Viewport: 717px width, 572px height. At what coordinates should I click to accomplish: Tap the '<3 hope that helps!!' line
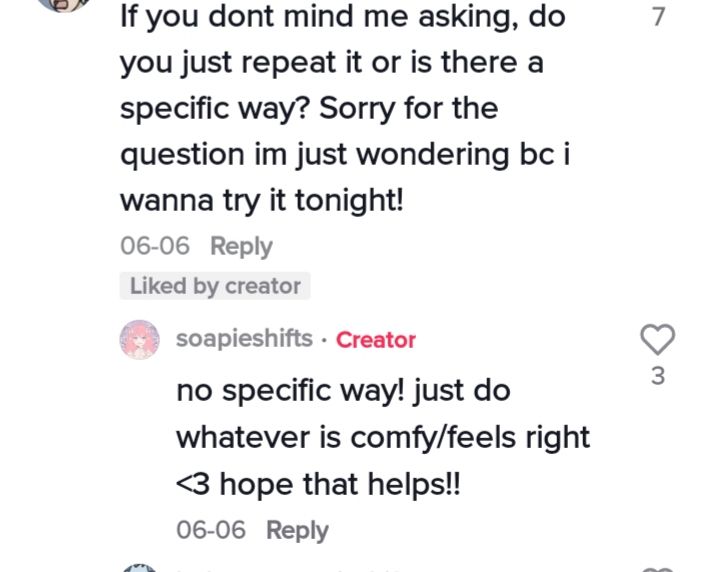[x=318, y=484]
